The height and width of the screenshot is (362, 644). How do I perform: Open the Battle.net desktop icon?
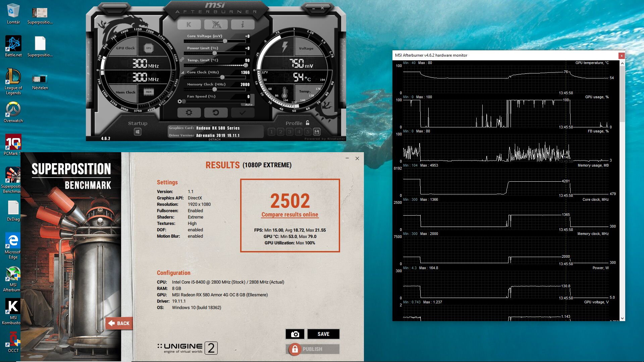pos(13,47)
